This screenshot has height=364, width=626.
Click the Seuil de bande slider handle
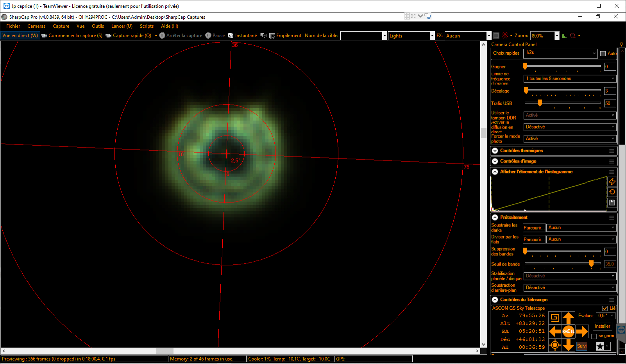591,264
